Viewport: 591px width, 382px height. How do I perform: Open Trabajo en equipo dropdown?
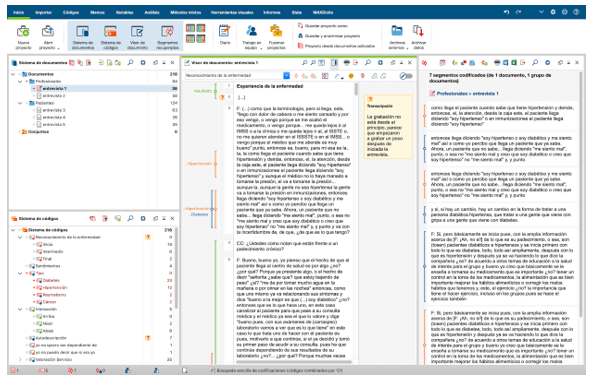click(x=251, y=36)
